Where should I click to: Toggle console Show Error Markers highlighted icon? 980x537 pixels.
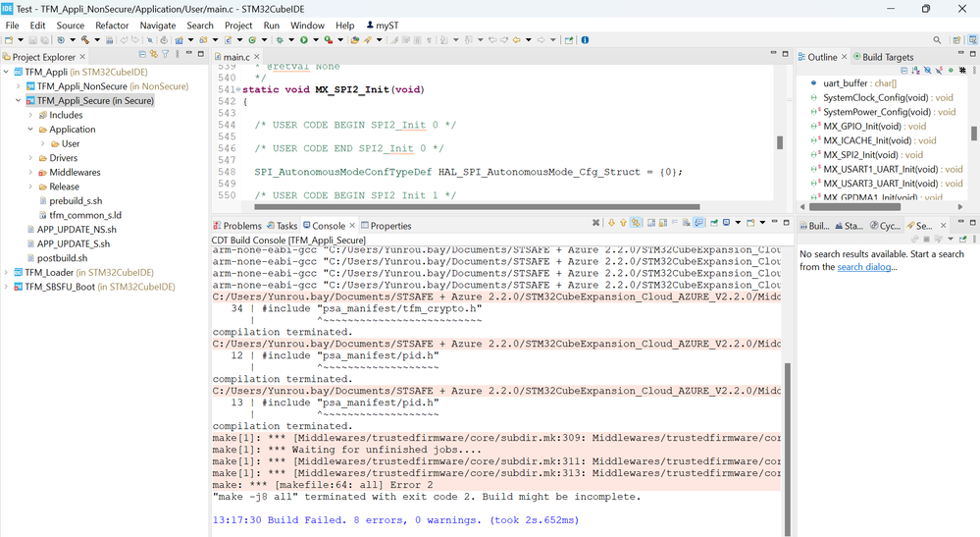point(636,223)
